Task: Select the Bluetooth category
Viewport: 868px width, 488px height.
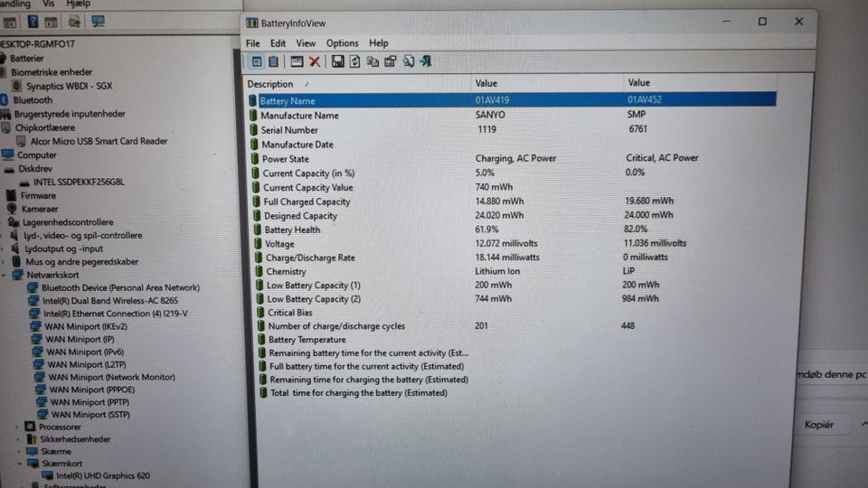Action: click(33, 100)
